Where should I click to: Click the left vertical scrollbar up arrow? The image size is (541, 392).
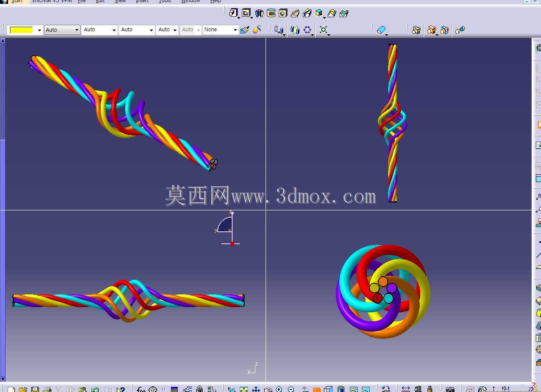[3, 40]
